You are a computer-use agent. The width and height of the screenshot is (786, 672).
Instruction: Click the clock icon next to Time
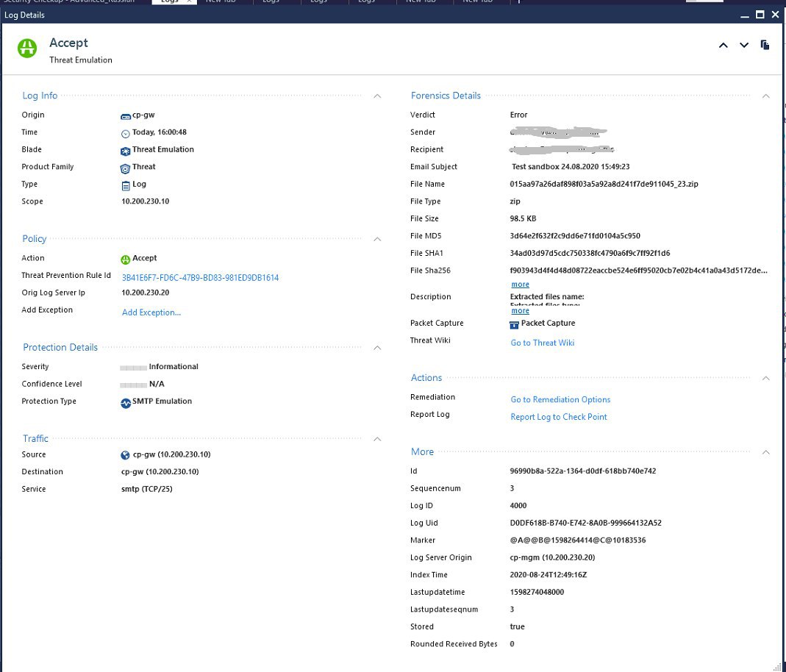125,134
